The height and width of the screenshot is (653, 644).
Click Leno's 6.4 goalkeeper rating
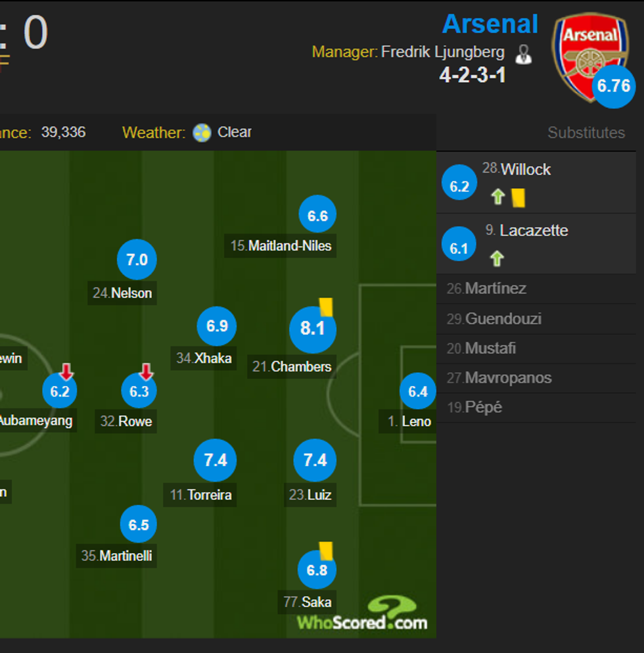coord(417,392)
